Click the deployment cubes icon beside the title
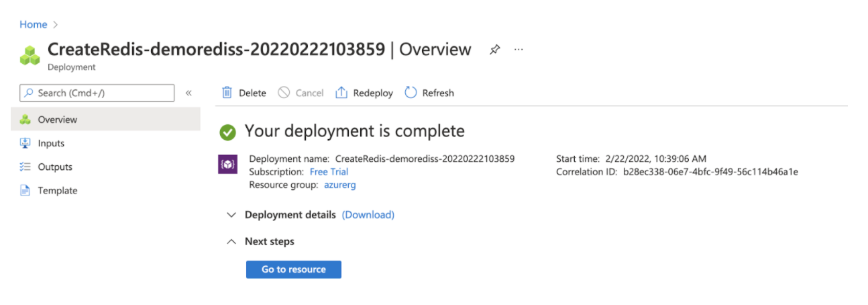The width and height of the screenshot is (868, 305). click(30, 56)
